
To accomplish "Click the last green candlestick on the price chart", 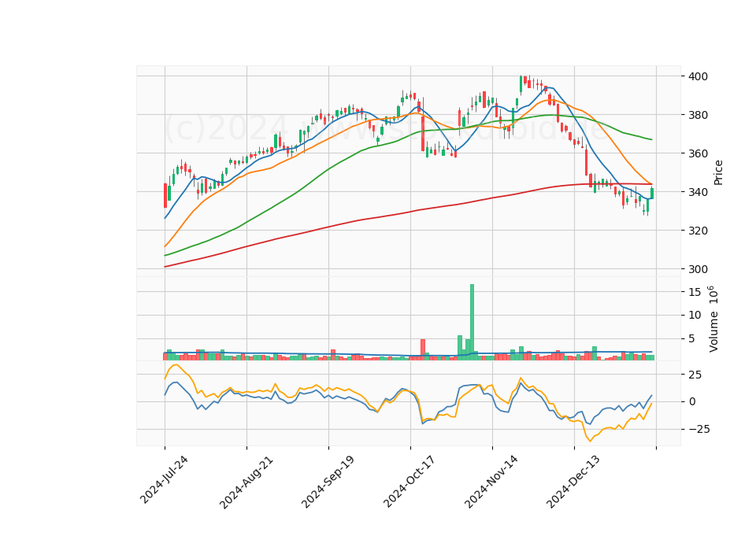I will click(x=652, y=194).
